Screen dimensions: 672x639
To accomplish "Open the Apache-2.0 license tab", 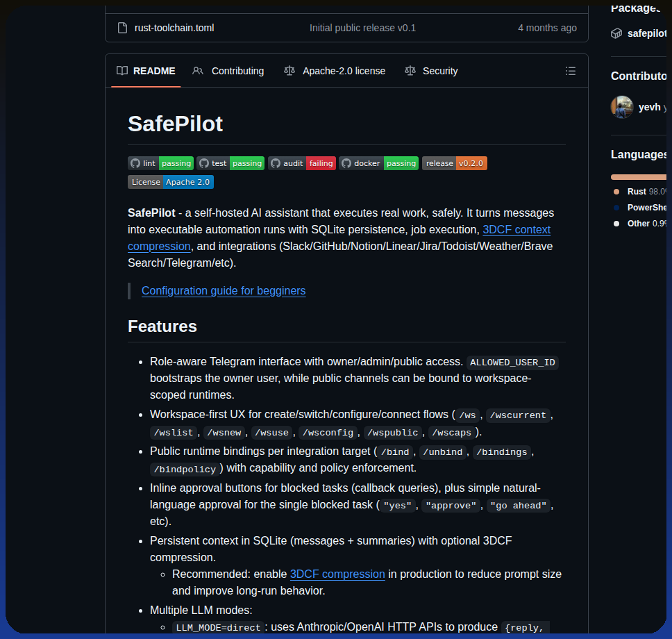I will [x=335, y=71].
